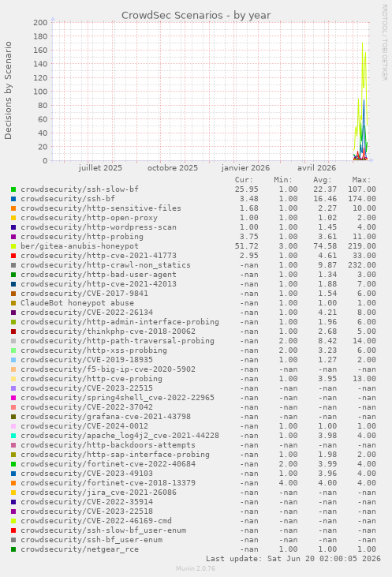Click the yellow-green gitea-anubis-honeypot swatch
This screenshot has width=392, height=577.
[13, 246]
